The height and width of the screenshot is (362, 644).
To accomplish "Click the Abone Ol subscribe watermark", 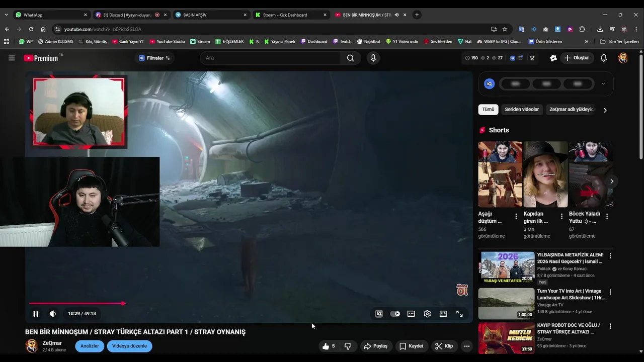I will 462,290.
